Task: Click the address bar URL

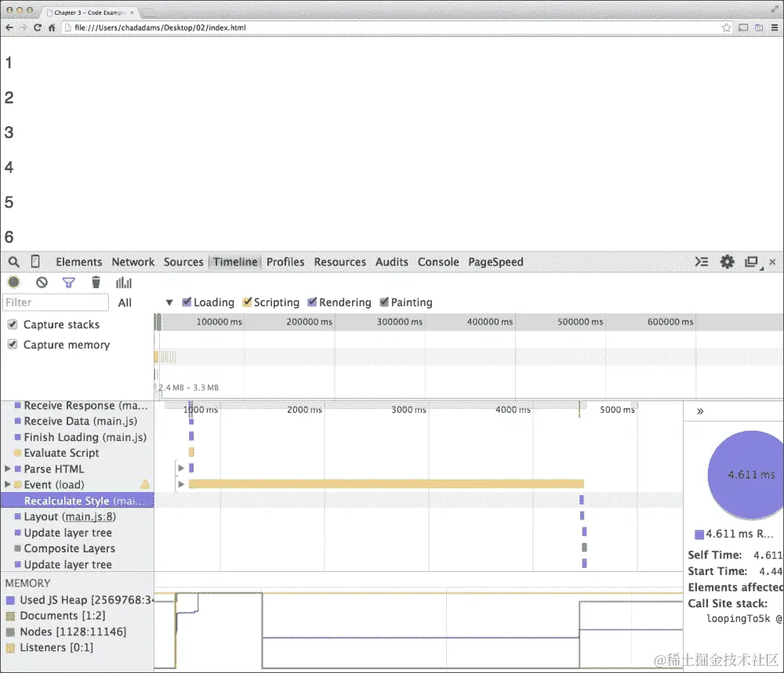Action: point(160,27)
